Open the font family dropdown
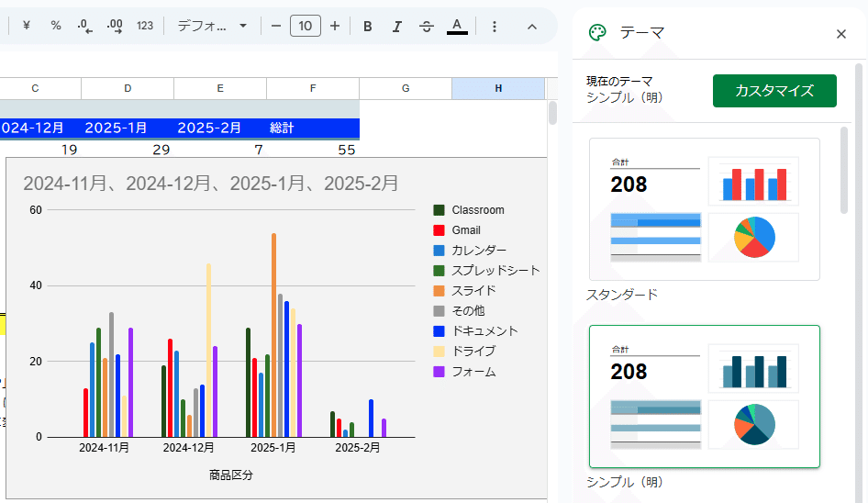 212,26
